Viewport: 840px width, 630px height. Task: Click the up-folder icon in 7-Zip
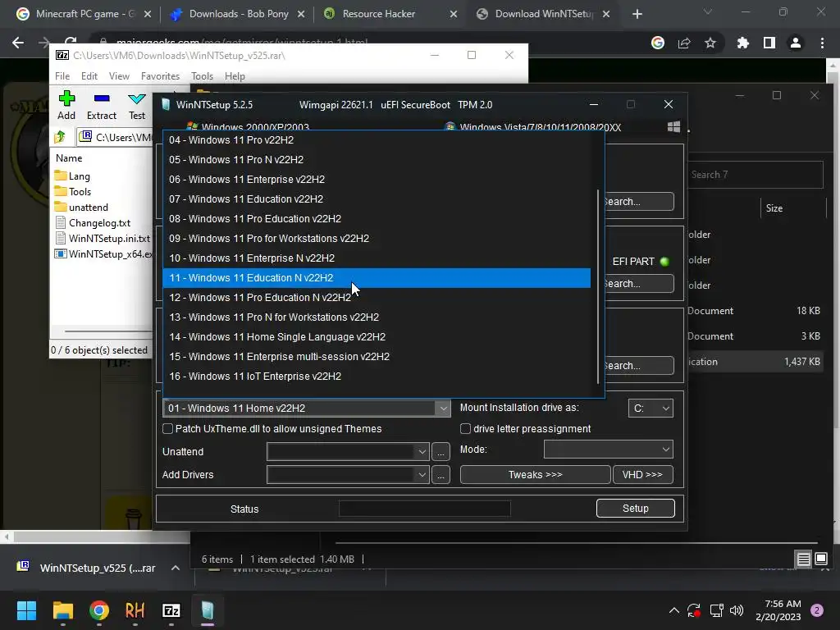(60, 137)
